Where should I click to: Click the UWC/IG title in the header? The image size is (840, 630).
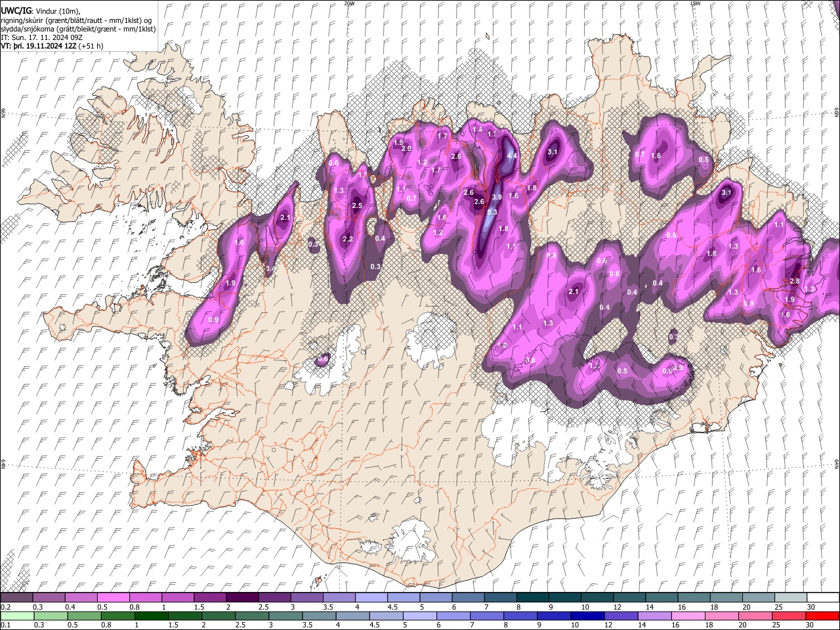[16, 11]
